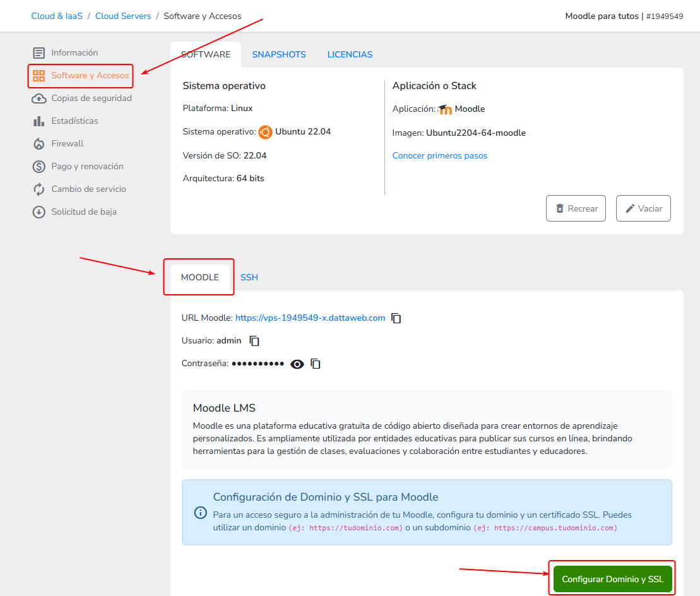Viewport: 700px width, 596px height.
Task: Click the Versión de SO: 22.04 text
Action: coord(225,156)
